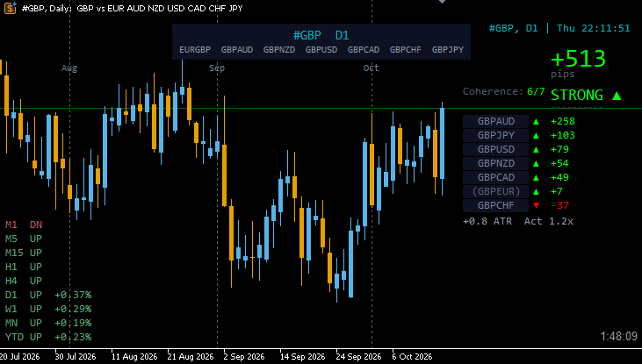Image resolution: width=642 pixels, height=364 pixels.
Task: Click the +0.8 ATR reading
Action: (487, 221)
